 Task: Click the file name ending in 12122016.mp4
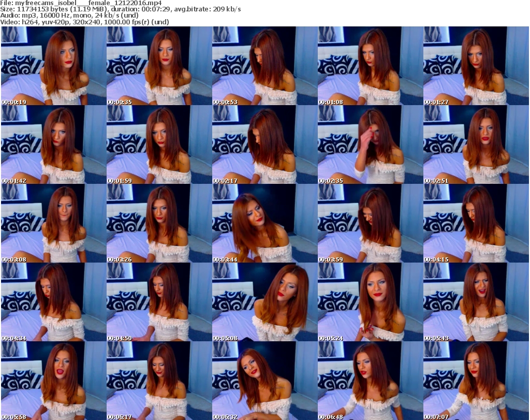(x=89, y=3)
